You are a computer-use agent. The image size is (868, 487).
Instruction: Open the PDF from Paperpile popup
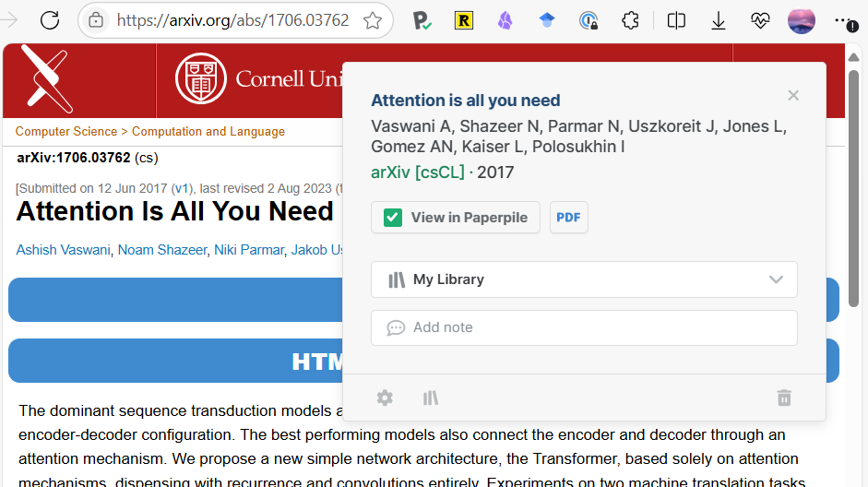568,218
